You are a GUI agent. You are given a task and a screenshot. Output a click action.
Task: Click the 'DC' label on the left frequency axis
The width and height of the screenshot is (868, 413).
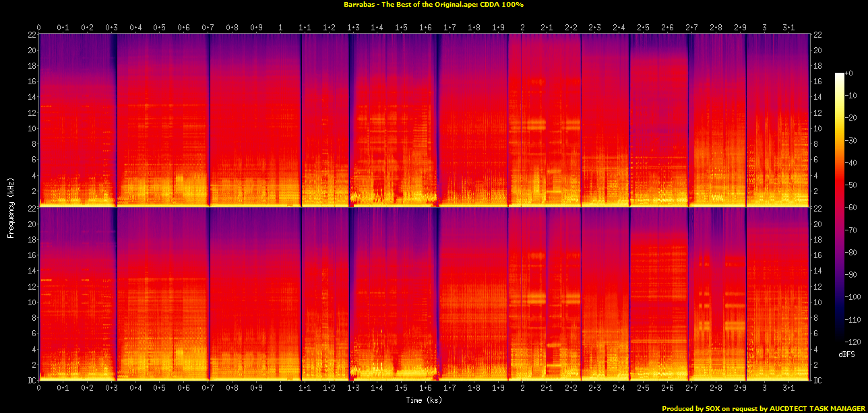pos(31,381)
